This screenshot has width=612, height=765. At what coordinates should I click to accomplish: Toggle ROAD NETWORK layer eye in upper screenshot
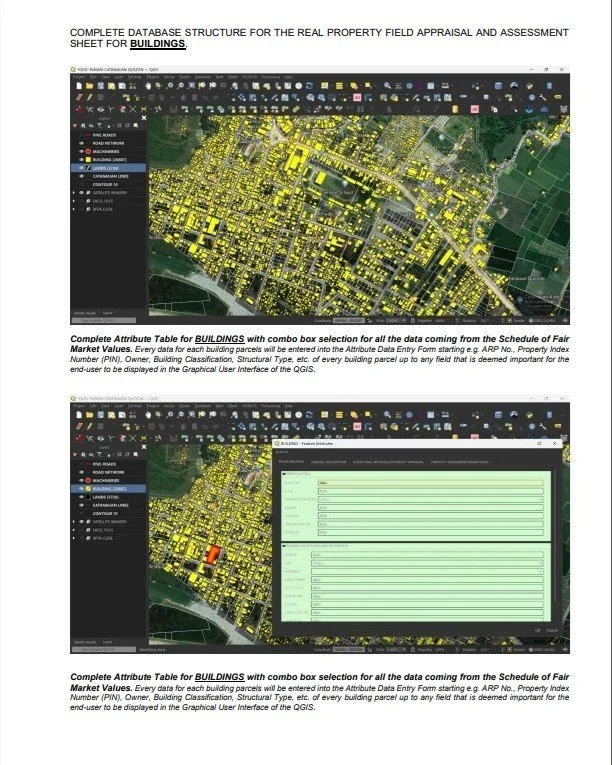[x=82, y=143]
